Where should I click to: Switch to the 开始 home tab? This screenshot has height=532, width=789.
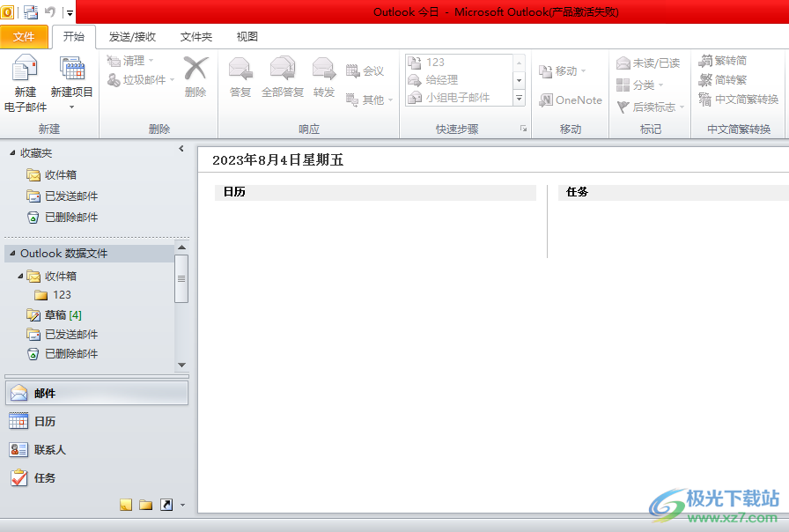(73, 37)
